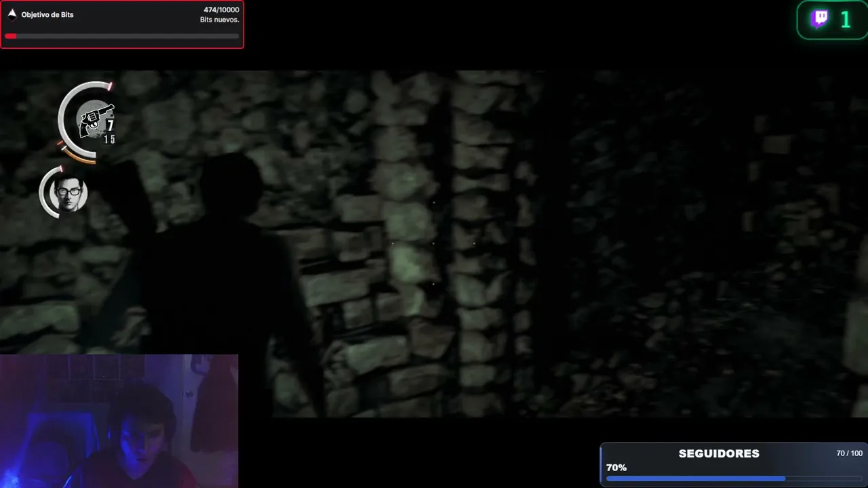The height and width of the screenshot is (488, 868).
Task: Click the reserve ammo count "15"
Action: coord(108,139)
